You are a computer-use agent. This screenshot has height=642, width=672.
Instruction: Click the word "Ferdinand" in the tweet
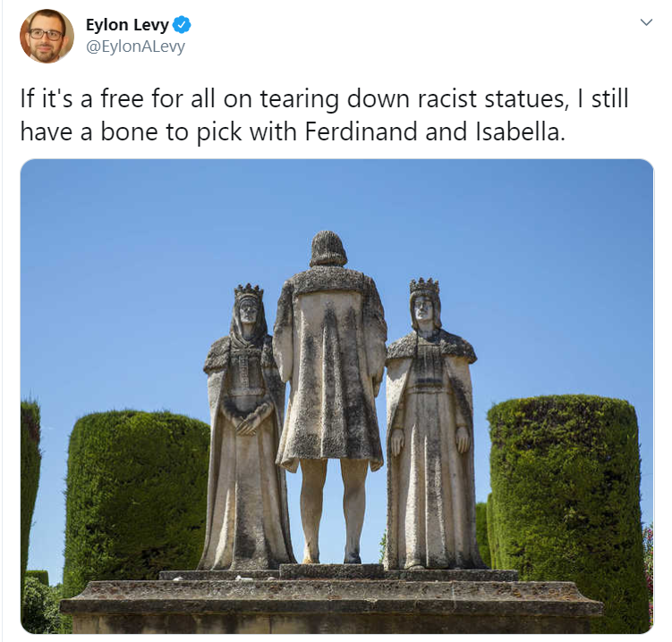tap(361, 131)
